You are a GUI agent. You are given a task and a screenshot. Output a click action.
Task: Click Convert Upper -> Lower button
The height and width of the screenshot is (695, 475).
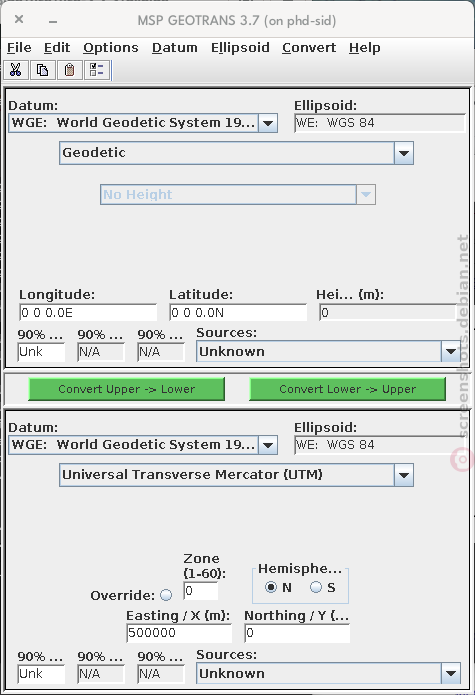tap(126, 389)
